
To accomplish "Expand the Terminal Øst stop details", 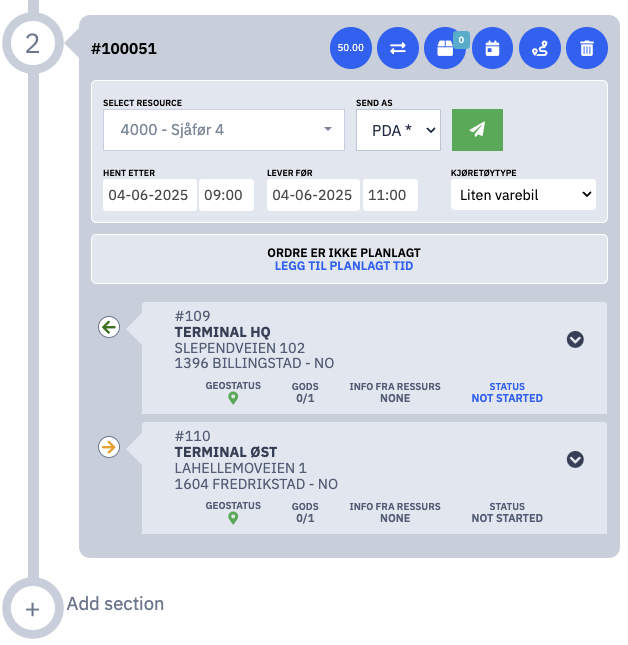I will click(575, 459).
